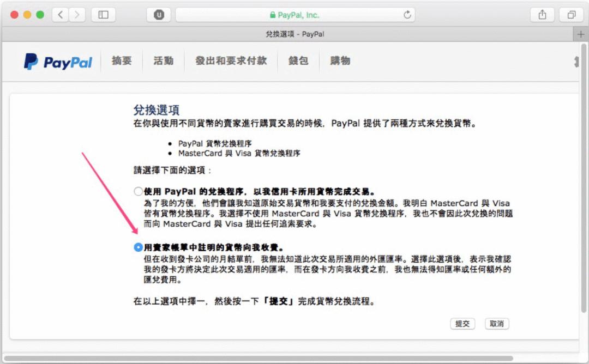Click the 取消 button
This screenshot has width=589, height=364.
coord(496,324)
